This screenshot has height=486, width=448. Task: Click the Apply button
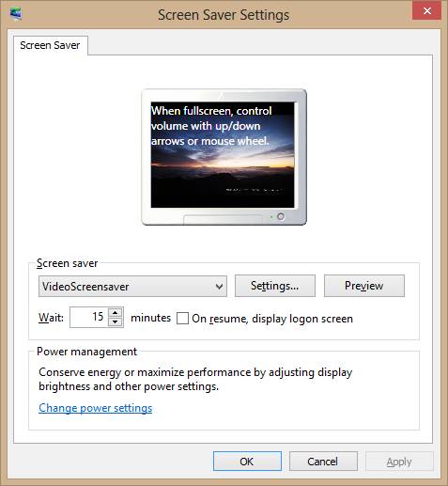(x=399, y=462)
